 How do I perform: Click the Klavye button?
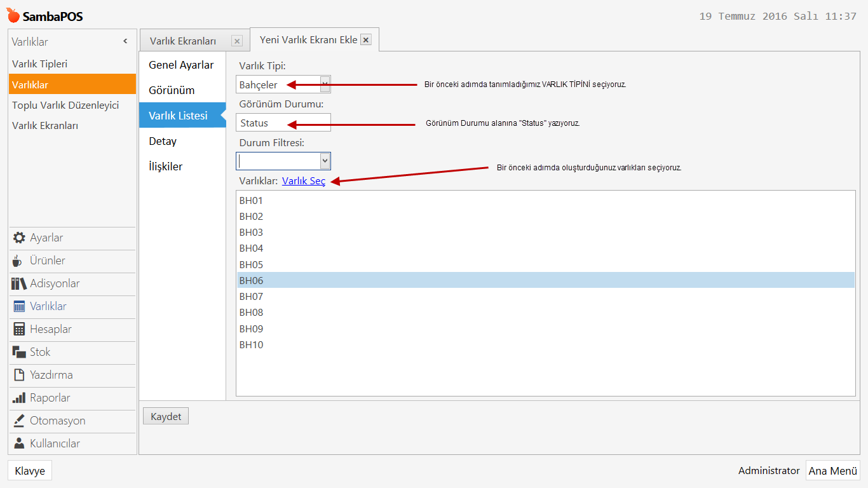[x=30, y=471]
